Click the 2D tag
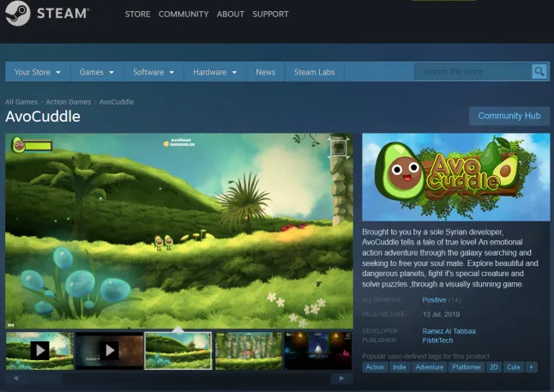Screen dimensions: 554x392 (x=494, y=367)
